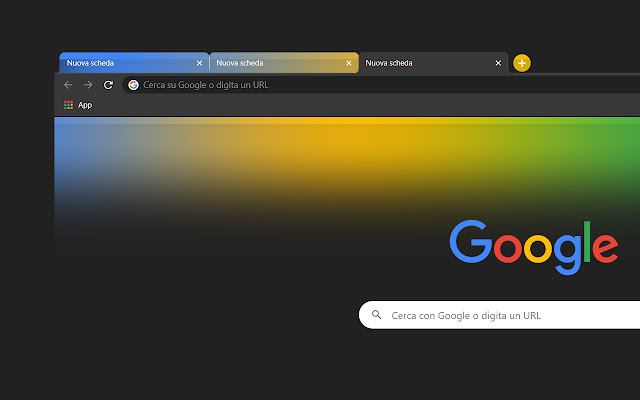Close the active dark Nuova scheda tab
Screen dimensions: 640x400
pos(498,63)
